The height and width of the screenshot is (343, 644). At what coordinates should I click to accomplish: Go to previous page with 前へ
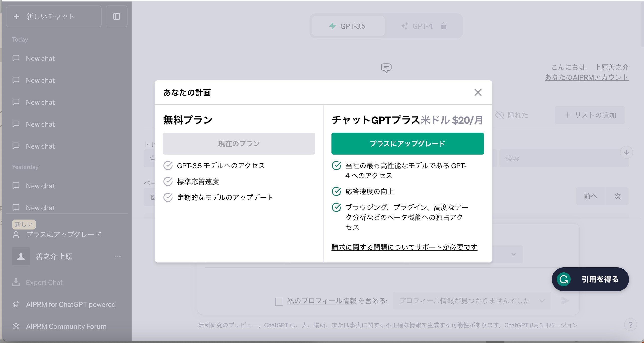tap(590, 196)
